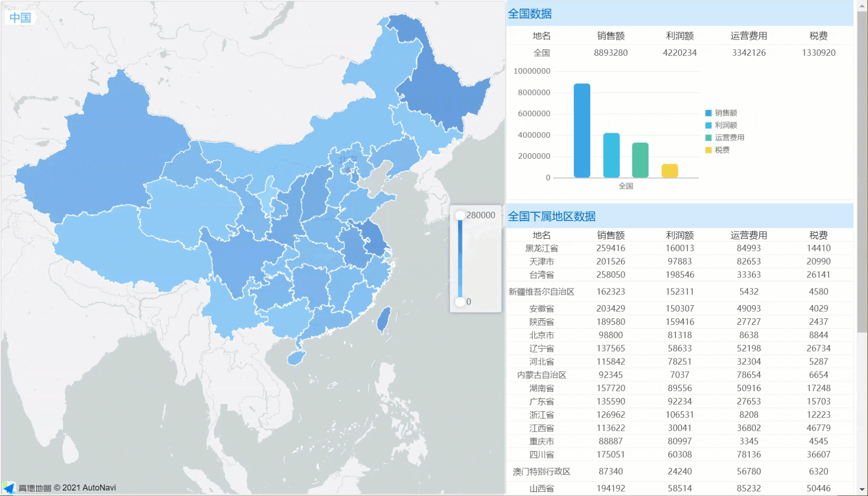868x496 pixels.
Task: Toggle the 利润额 series legend label
Action: tap(726, 125)
